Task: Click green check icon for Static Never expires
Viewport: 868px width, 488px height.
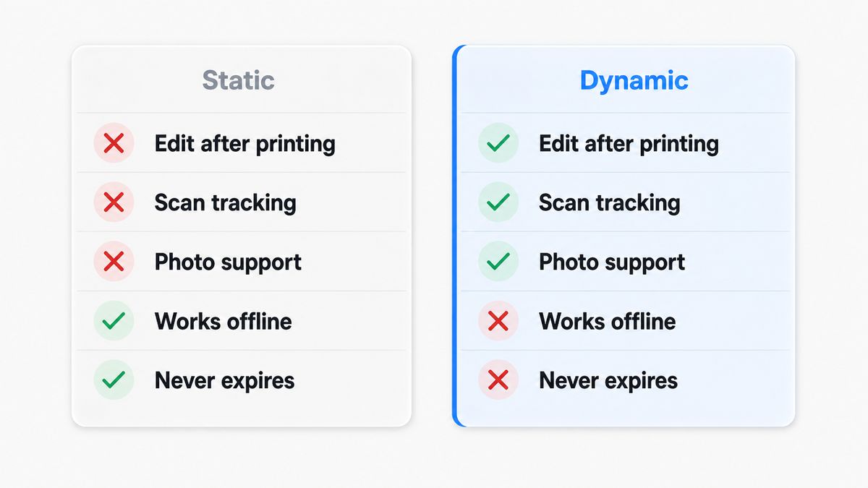Action: tap(114, 380)
